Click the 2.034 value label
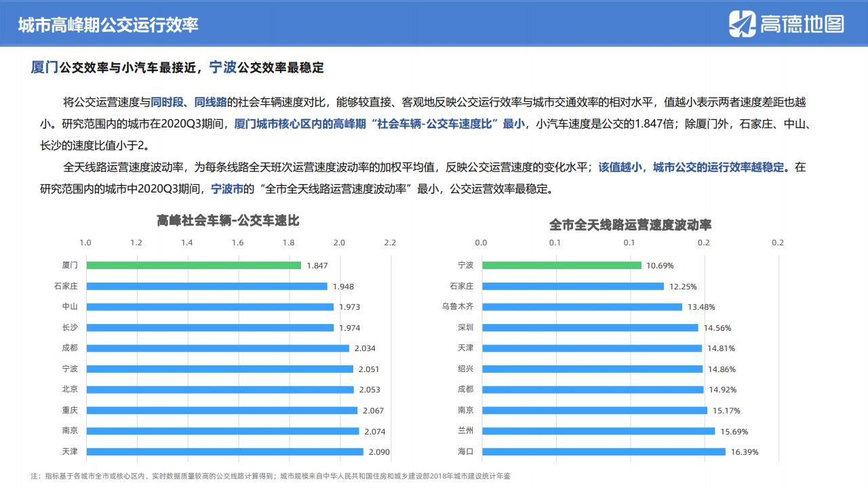The height and width of the screenshot is (488, 868). pyautogui.click(x=365, y=348)
